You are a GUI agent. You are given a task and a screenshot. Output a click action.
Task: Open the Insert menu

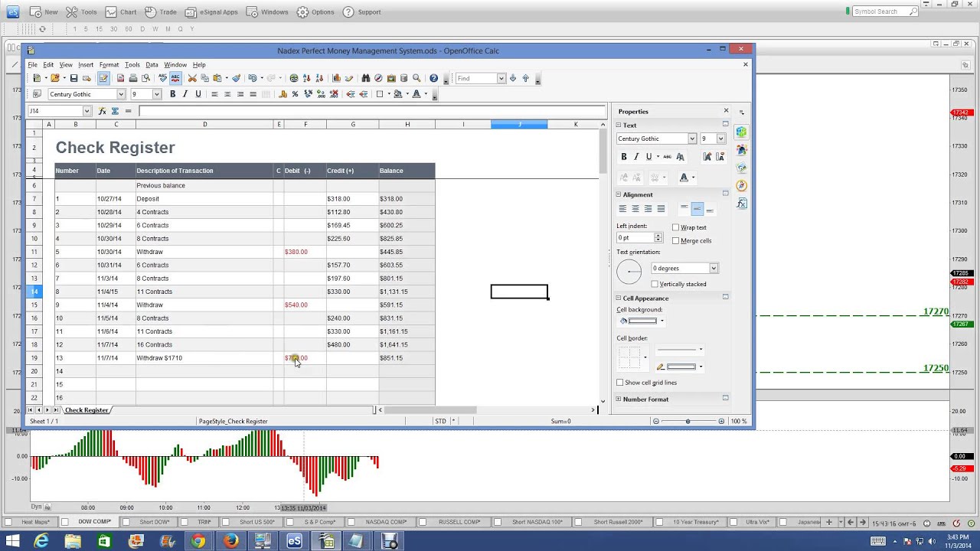coord(86,65)
